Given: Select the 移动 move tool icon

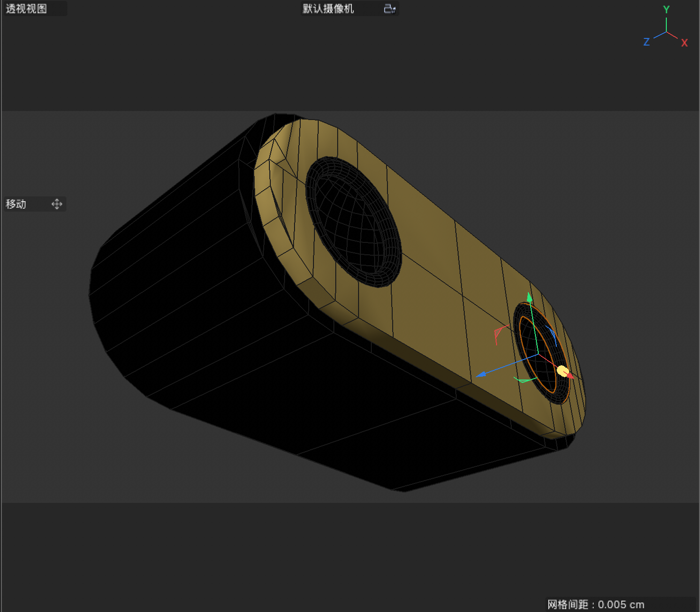Looking at the screenshot, I should point(56,204).
